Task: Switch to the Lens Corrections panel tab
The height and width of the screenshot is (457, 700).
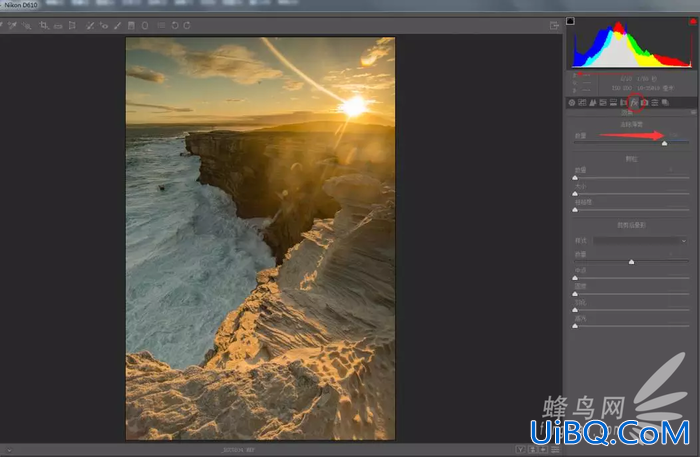Action: [x=624, y=103]
